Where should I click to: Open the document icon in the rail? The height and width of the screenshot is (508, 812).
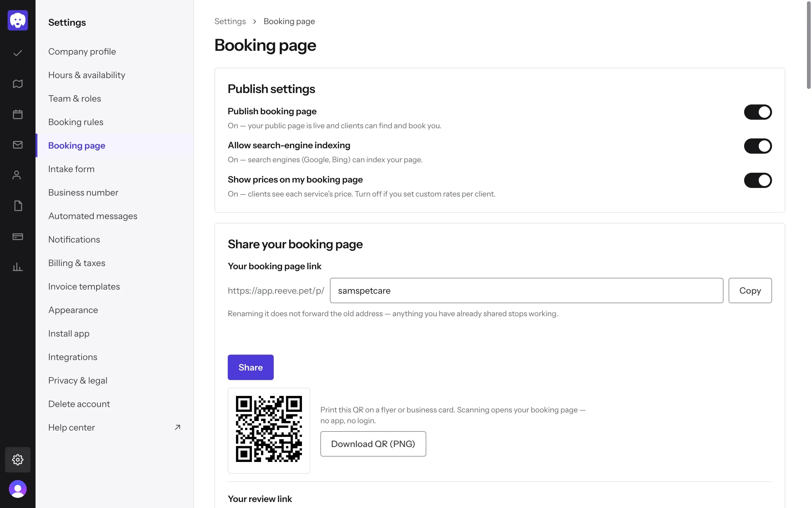click(18, 206)
